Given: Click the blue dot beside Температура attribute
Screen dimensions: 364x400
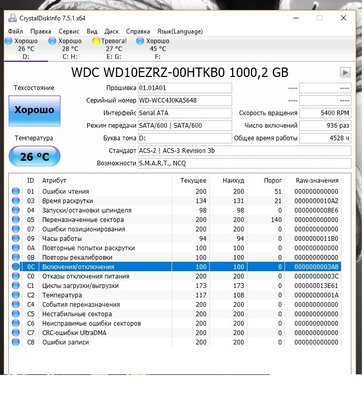Looking at the screenshot, I should (x=15, y=295).
